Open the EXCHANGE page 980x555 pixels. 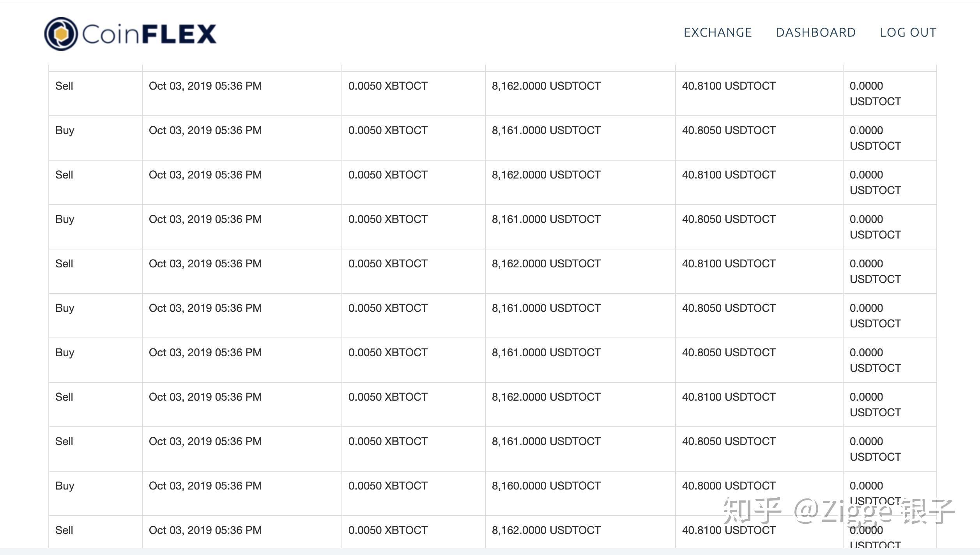tap(717, 32)
